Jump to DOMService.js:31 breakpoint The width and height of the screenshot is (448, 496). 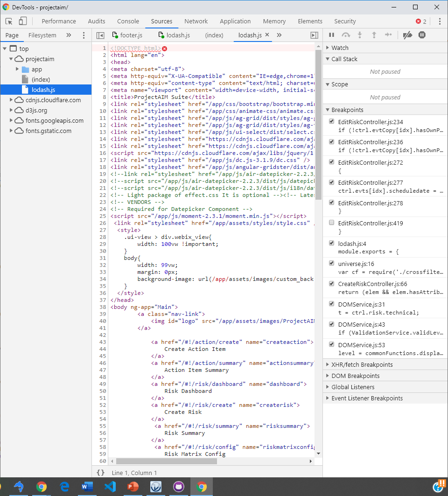361,304
